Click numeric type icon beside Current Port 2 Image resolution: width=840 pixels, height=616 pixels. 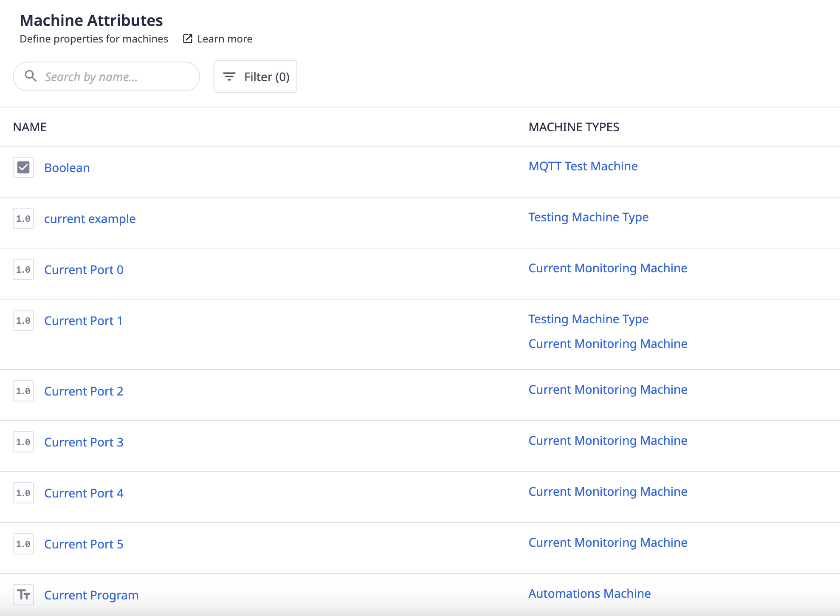(x=23, y=391)
